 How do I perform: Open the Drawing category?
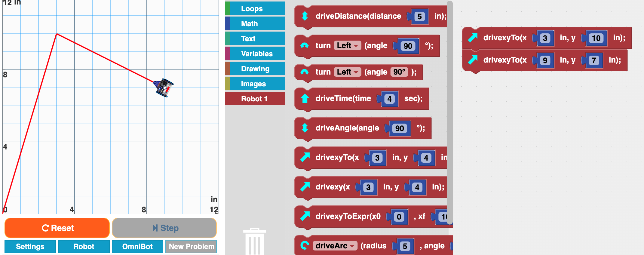[x=255, y=69]
